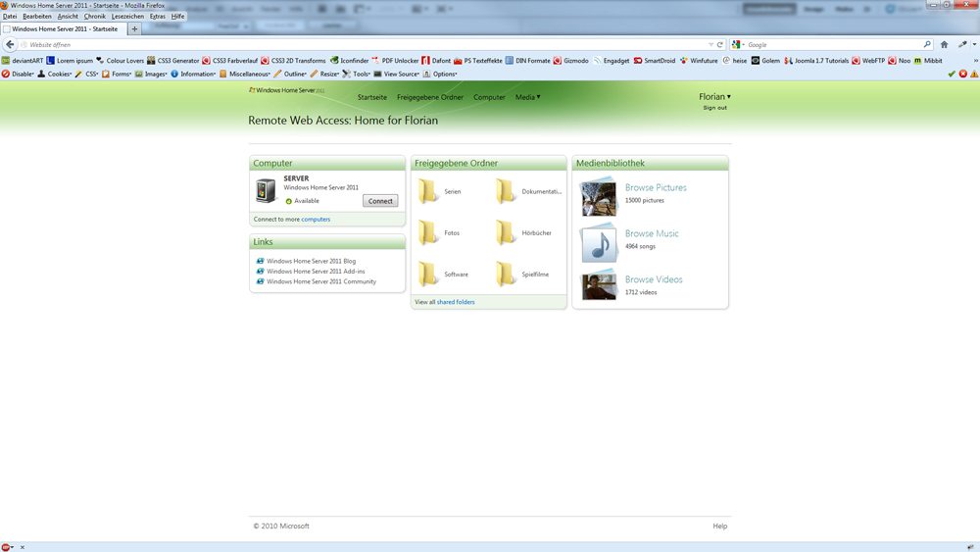Open the Forms web developer menu
This screenshot has height=552, width=980.
click(117, 74)
